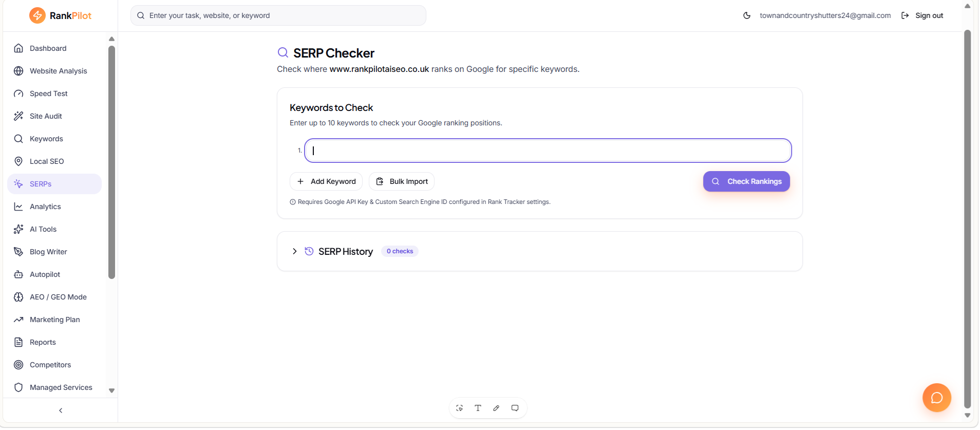Click the info icon before API key note
The image size is (980, 430).
click(x=293, y=202)
